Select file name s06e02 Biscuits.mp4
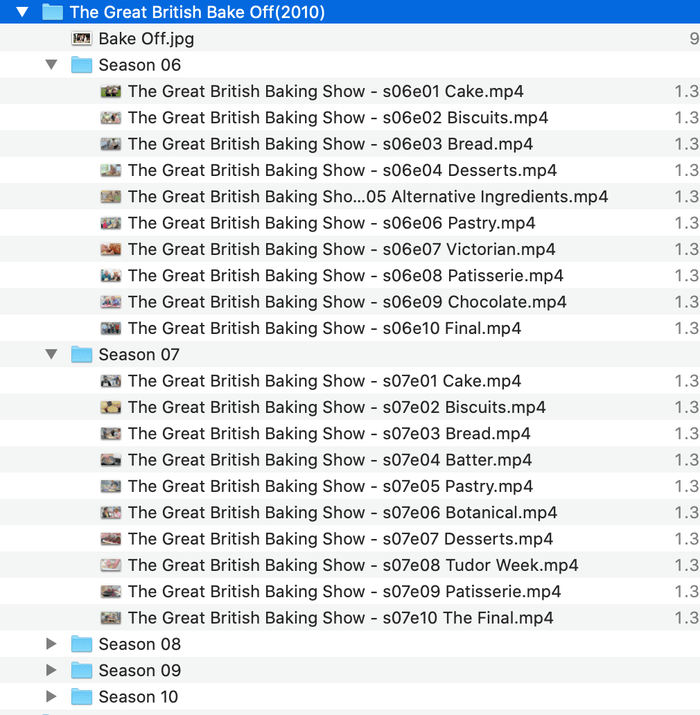The image size is (700, 715). pos(338,118)
